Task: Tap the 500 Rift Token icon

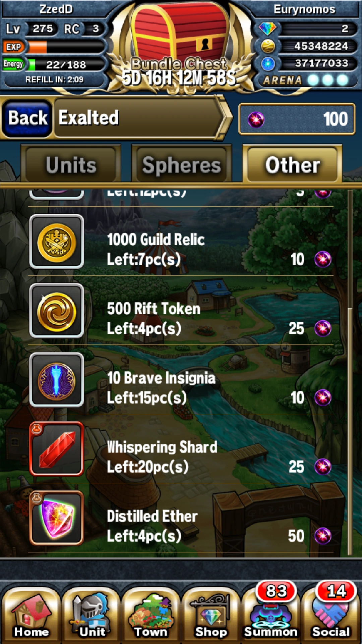Action: [x=57, y=311]
